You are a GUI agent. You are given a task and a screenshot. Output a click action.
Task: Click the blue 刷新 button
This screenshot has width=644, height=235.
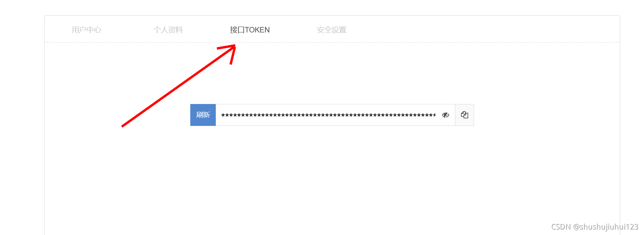pos(203,115)
